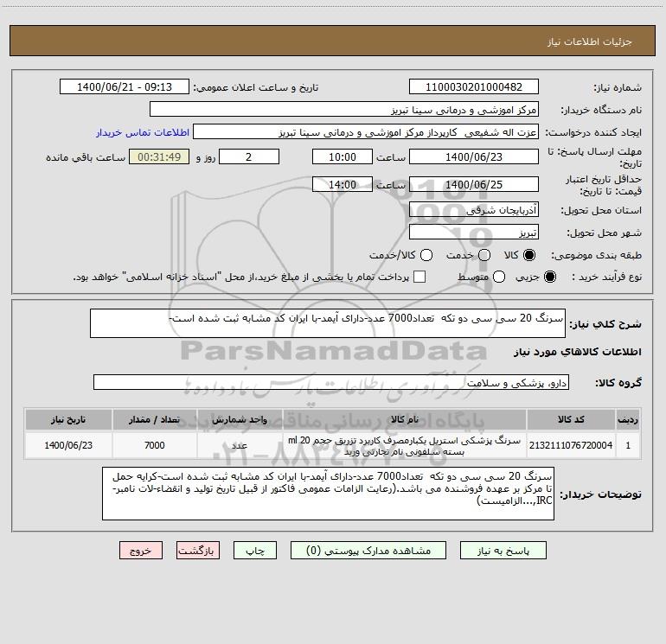Toggle the اسناد خزانه اسلامی payment checkbox
666x644 pixels.
coord(419,277)
